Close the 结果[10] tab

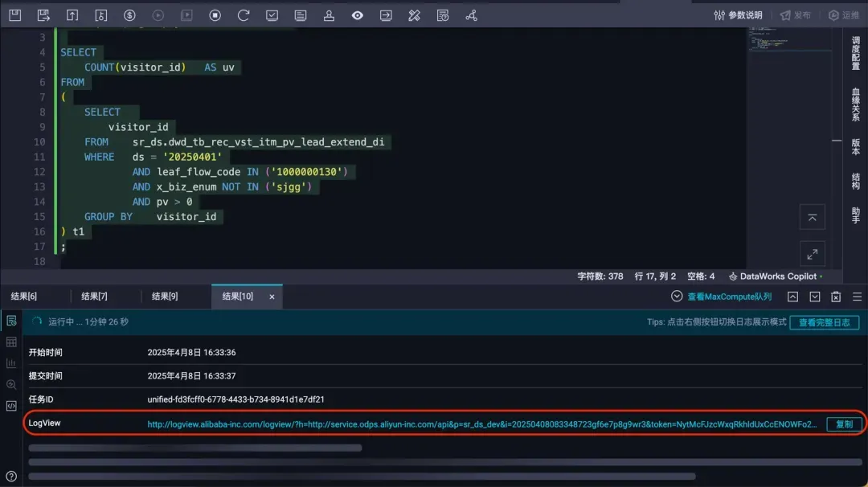272,297
